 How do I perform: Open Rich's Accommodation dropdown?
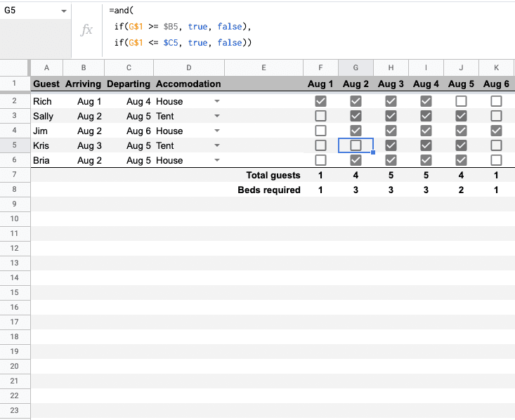point(216,101)
